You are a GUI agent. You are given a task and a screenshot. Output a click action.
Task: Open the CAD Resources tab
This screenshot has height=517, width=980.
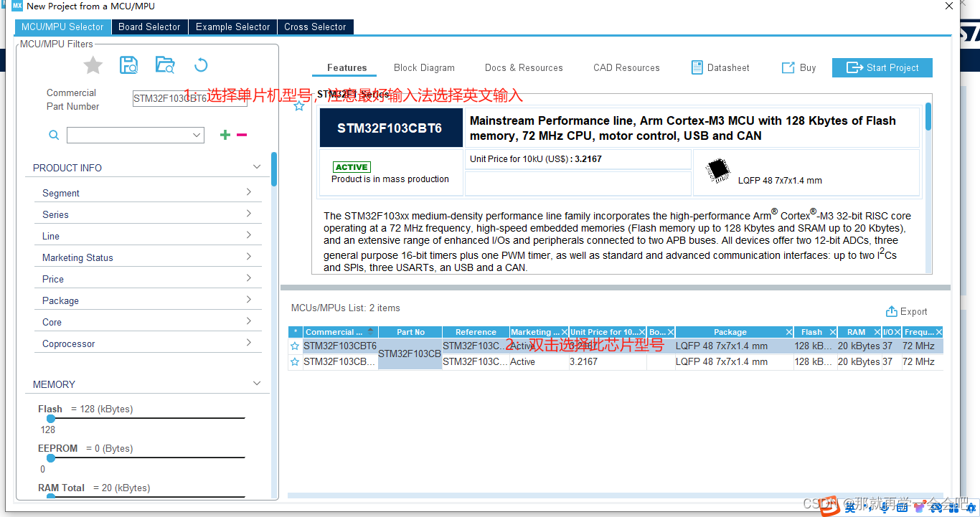[x=626, y=67]
